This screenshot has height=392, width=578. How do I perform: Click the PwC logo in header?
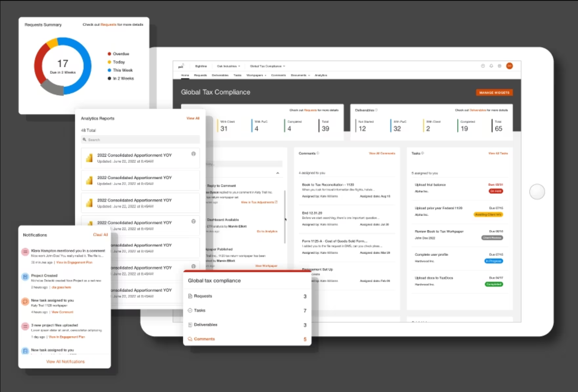[181, 66]
